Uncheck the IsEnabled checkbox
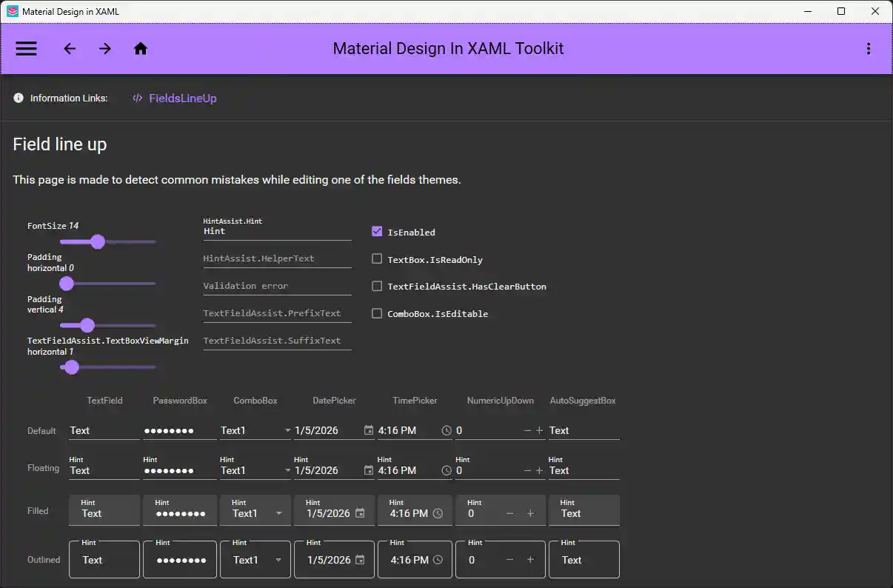This screenshot has height=588, width=893. 377,232
